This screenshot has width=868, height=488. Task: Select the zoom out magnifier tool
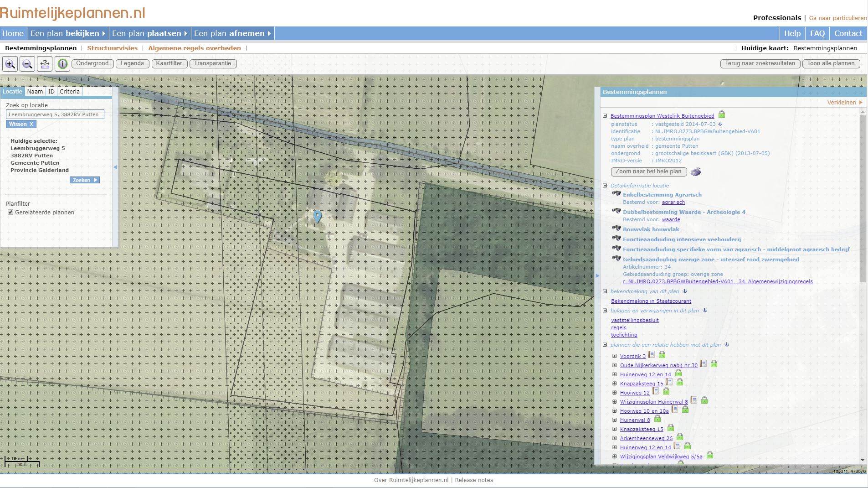click(27, 64)
